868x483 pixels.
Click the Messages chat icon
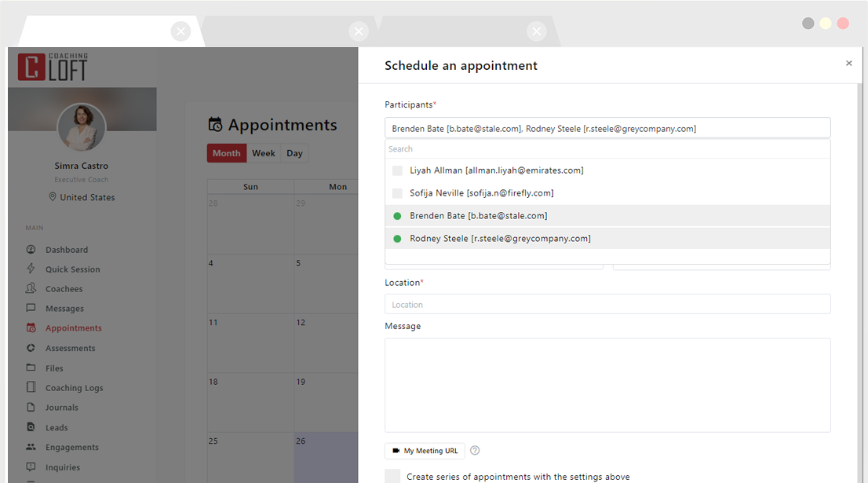tap(31, 308)
